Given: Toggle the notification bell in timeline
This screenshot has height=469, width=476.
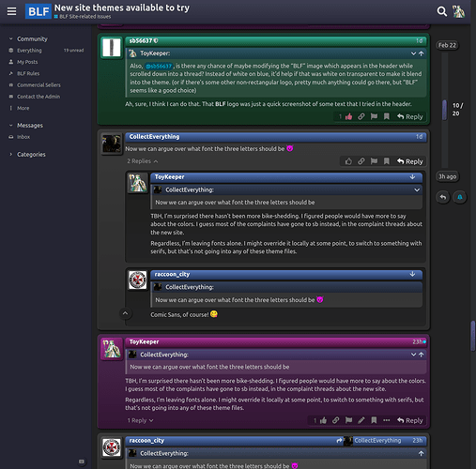Looking at the screenshot, I should 460,197.
